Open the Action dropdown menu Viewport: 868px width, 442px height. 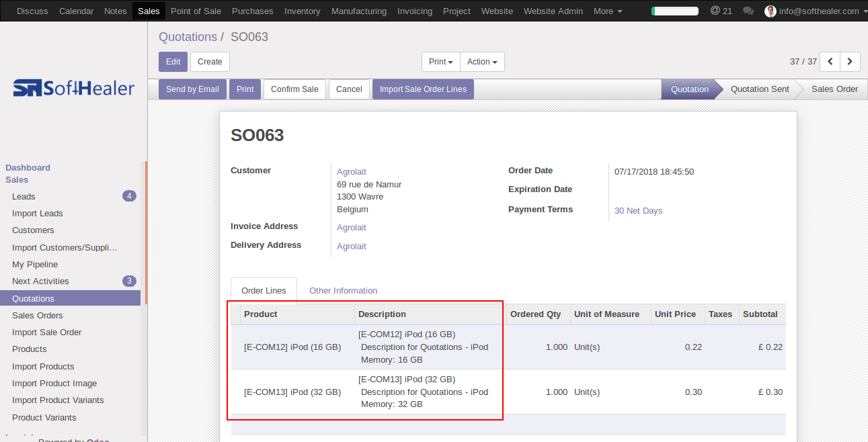point(482,62)
